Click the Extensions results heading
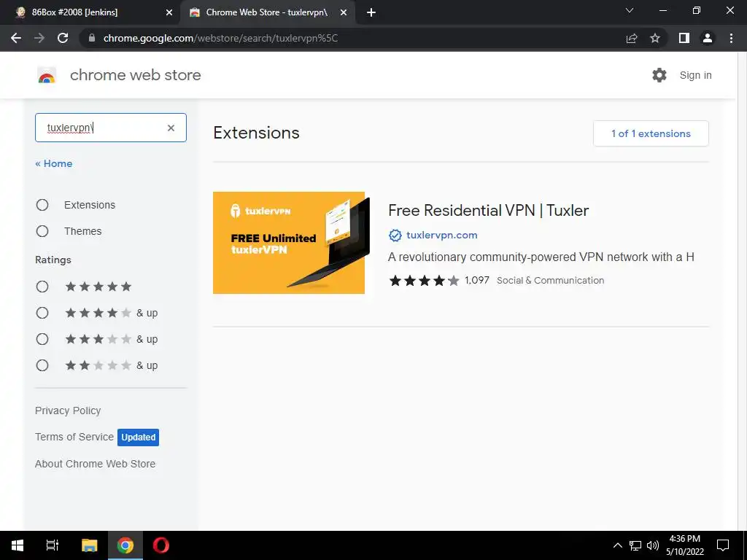The height and width of the screenshot is (560, 747). [256, 133]
